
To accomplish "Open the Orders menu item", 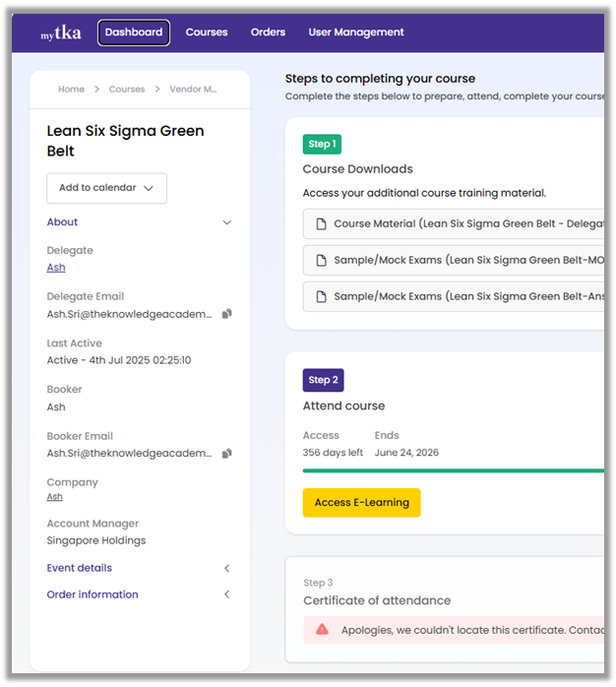I will tap(268, 32).
